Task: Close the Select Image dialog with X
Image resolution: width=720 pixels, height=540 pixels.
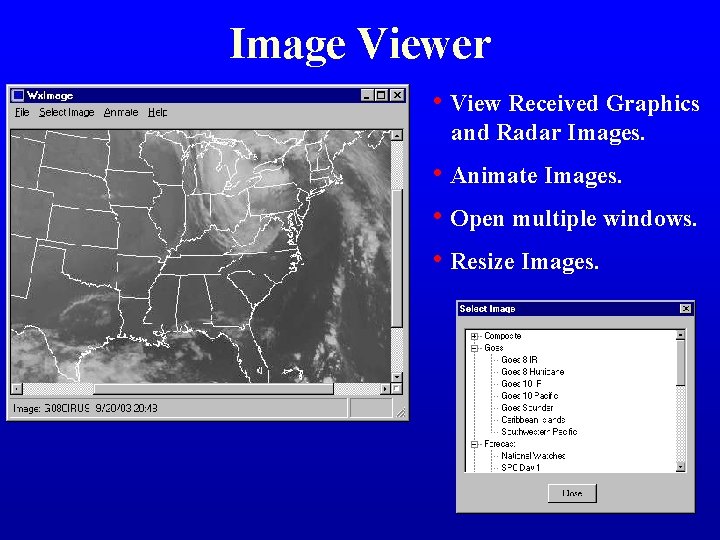Action: tap(685, 309)
